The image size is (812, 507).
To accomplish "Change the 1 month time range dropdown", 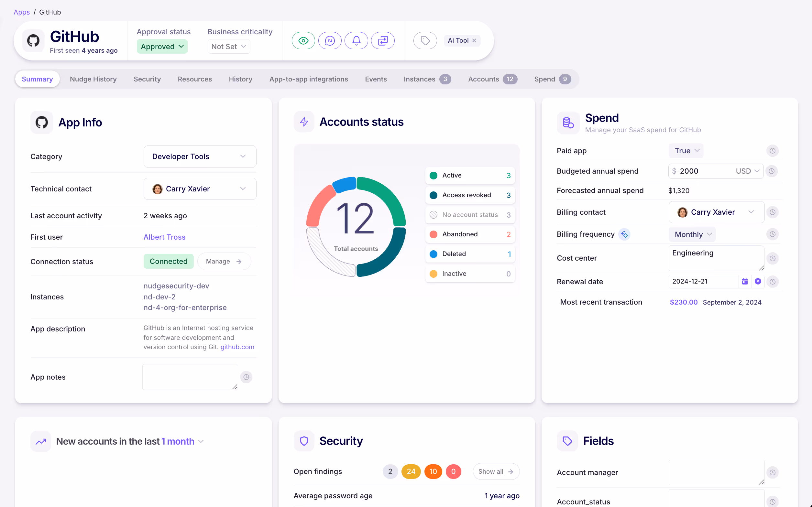I will click(x=183, y=442).
